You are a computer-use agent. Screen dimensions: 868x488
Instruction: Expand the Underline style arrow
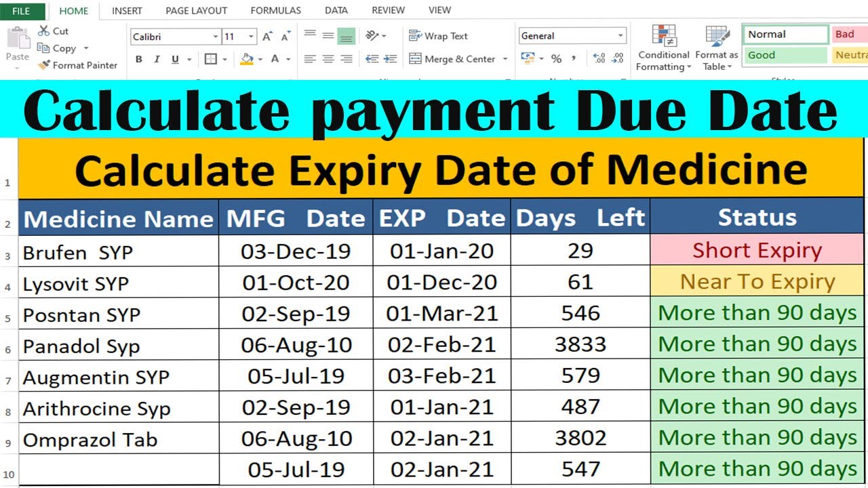188,59
